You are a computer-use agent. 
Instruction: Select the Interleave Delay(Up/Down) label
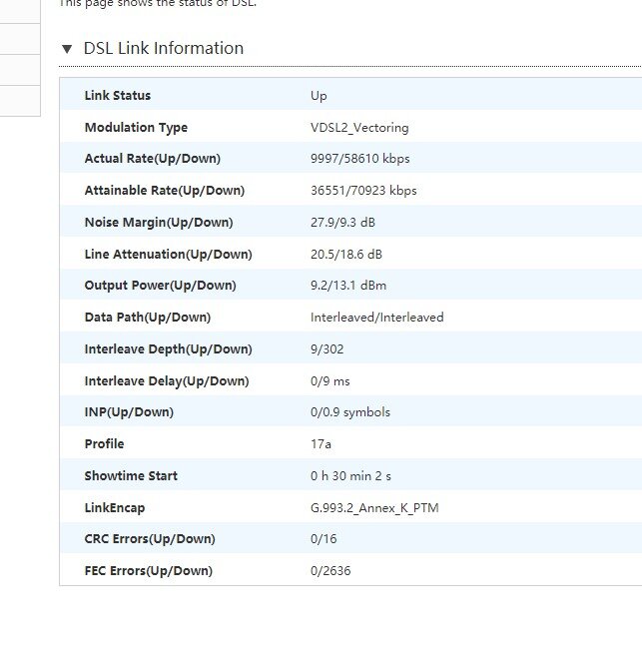click(x=167, y=381)
